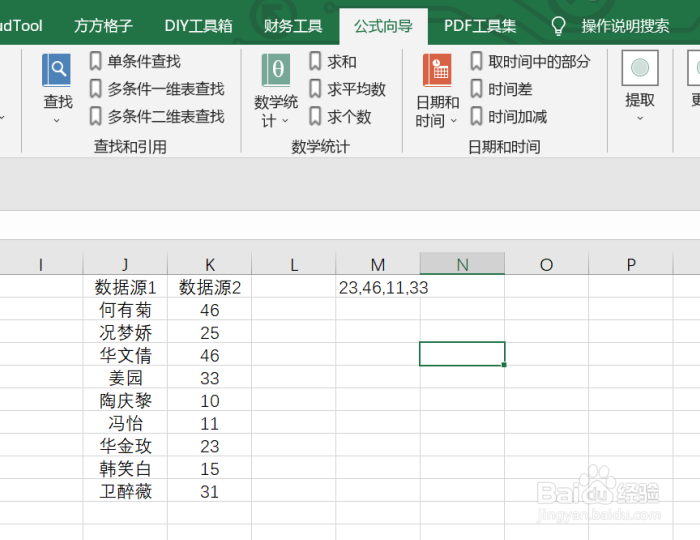Open the AudTool tab

pyautogui.click(x=21, y=26)
